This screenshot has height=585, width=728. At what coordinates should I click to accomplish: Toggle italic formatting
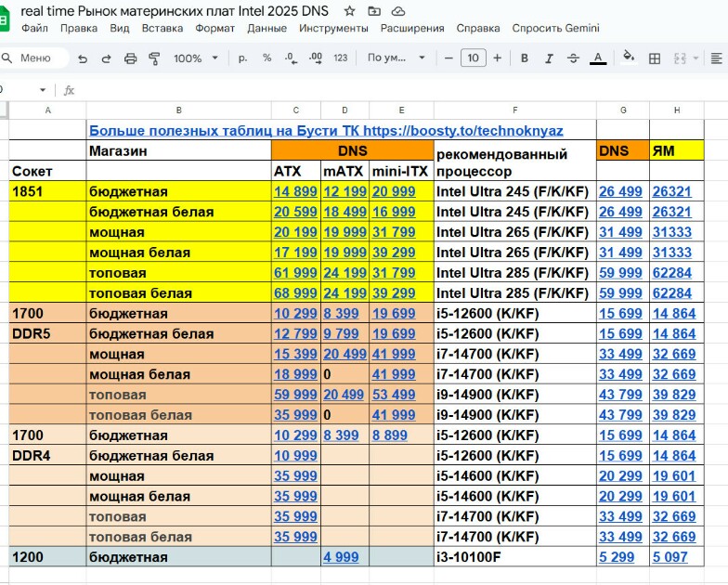point(549,58)
